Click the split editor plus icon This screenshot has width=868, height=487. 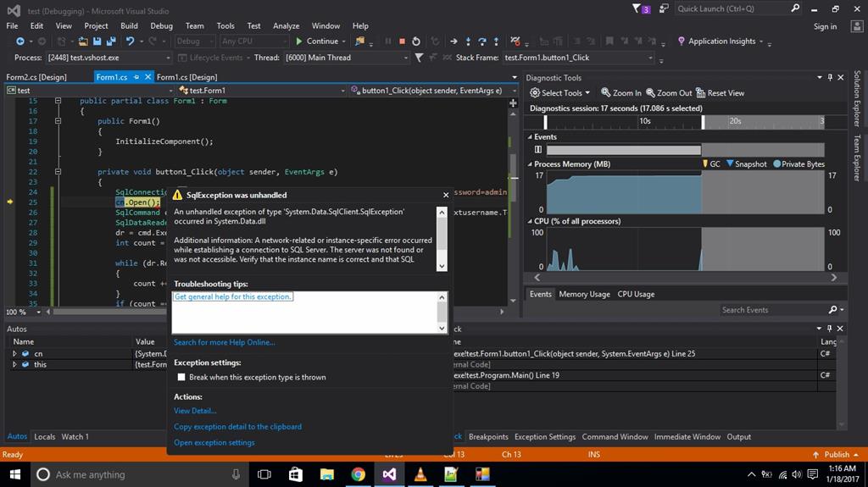click(513, 103)
